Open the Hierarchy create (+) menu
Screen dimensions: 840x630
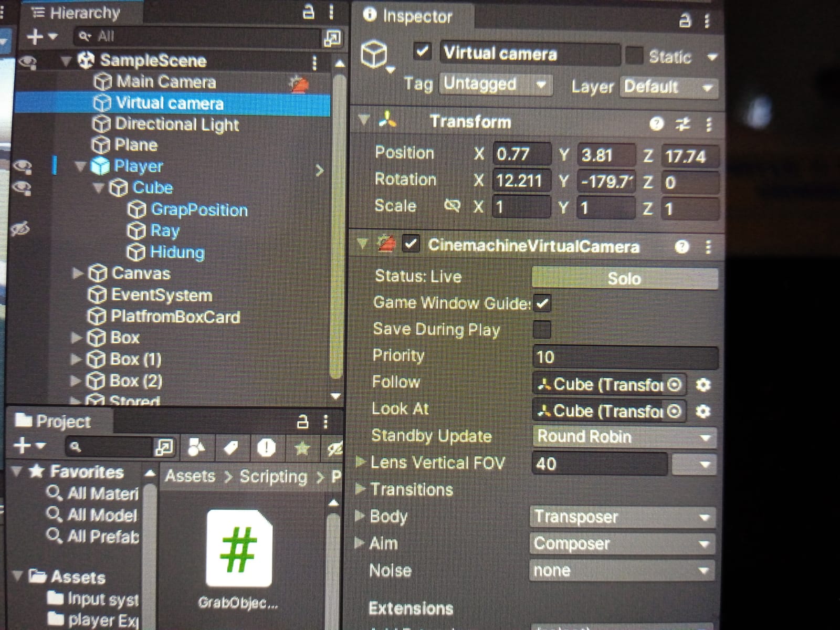(41, 37)
